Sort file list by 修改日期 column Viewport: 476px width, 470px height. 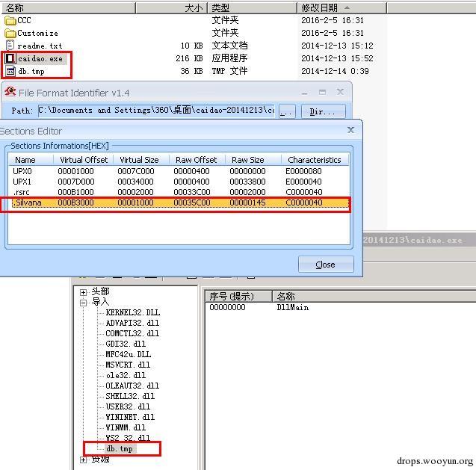pos(341,8)
